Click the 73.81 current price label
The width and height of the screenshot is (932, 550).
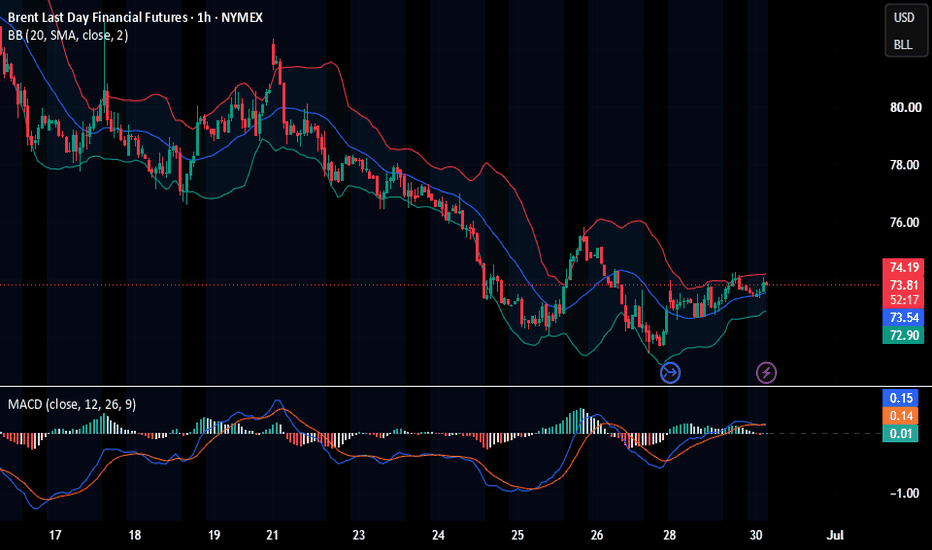pyautogui.click(x=903, y=285)
